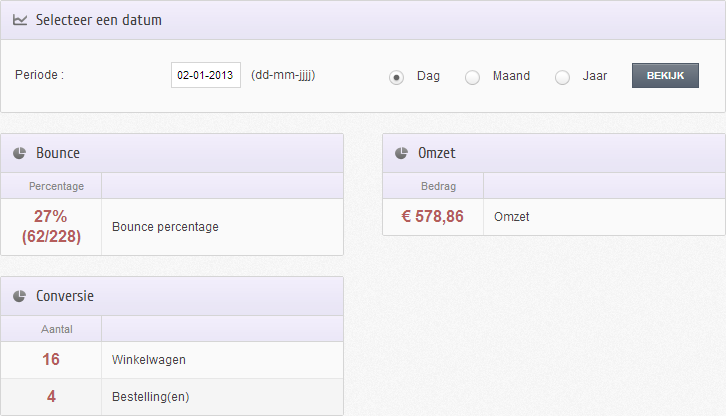The height and width of the screenshot is (416, 726).
Task: Click the € 578,86 amount
Action: coord(432,216)
